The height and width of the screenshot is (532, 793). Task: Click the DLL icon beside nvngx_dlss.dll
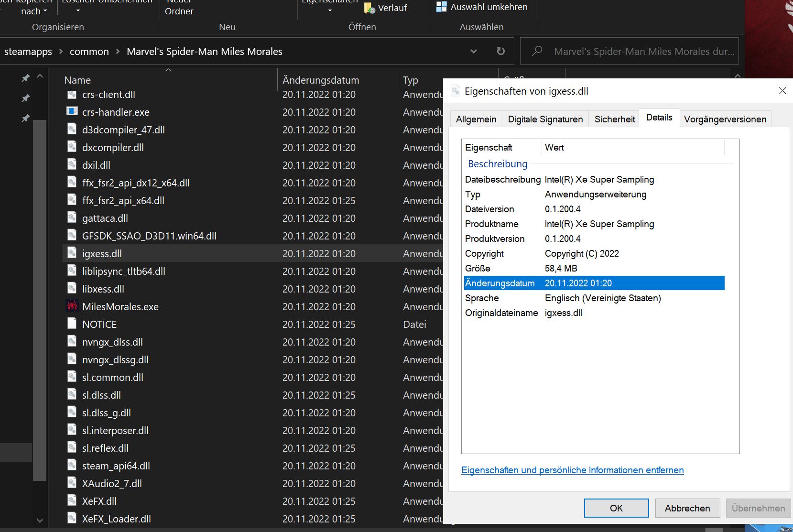(x=72, y=341)
